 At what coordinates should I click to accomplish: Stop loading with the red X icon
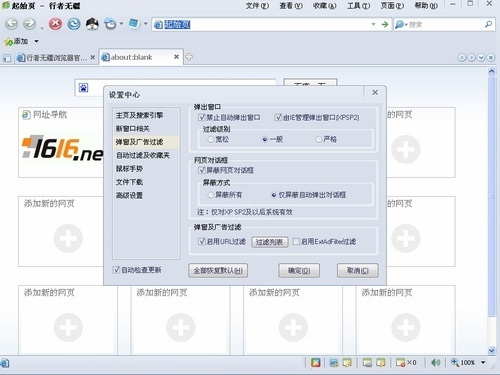click(x=55, y=24)
